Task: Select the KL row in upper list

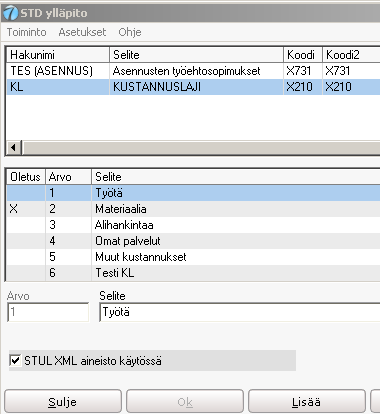Action: point(193,87)
